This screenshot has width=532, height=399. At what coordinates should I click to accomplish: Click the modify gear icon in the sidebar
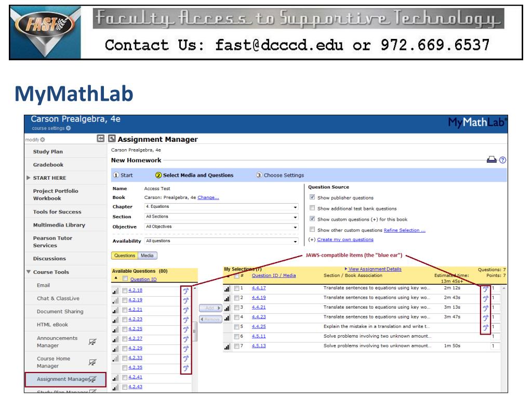click(x=43, y=139)
